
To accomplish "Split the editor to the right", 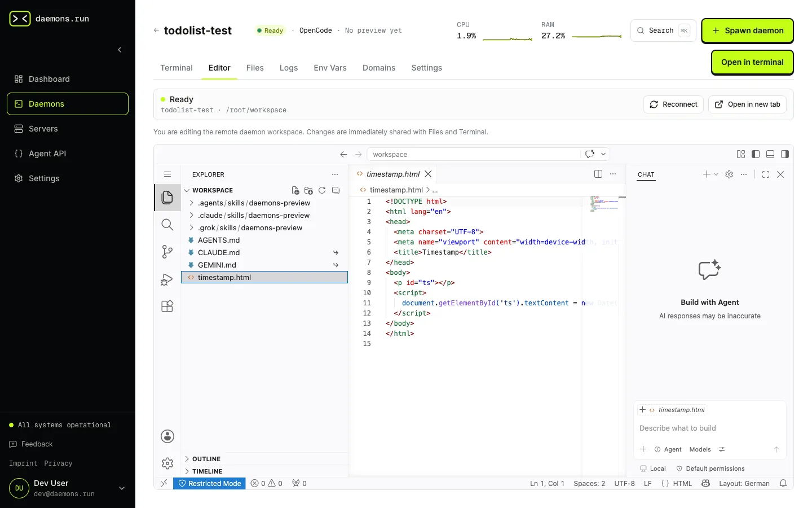I will pyautogui.click(x=598, y=174).
